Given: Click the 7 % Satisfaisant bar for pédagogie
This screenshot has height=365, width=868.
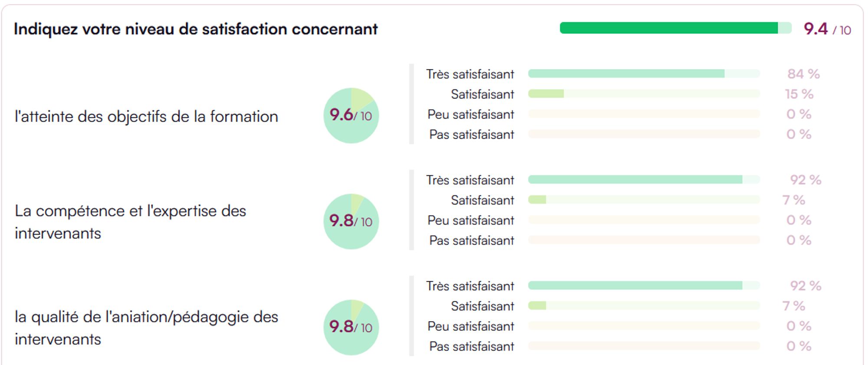Looking at the screenshot, I should [x=644, y=306].
